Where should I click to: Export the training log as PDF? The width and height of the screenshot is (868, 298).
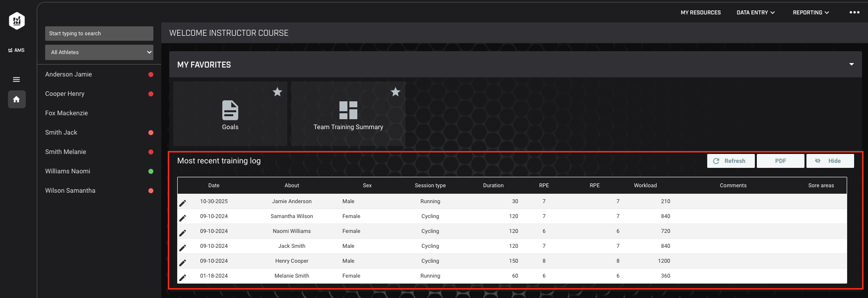point(781,161)
